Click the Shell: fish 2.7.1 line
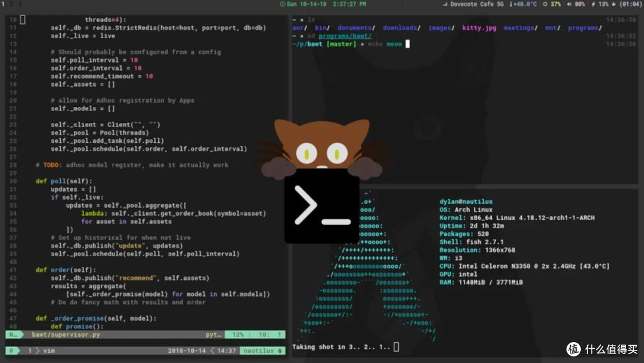 [x=471, y=242]
